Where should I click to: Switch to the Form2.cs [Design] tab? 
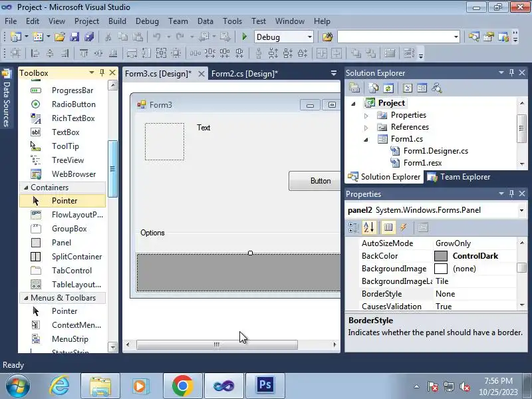[x=244, y=74]
